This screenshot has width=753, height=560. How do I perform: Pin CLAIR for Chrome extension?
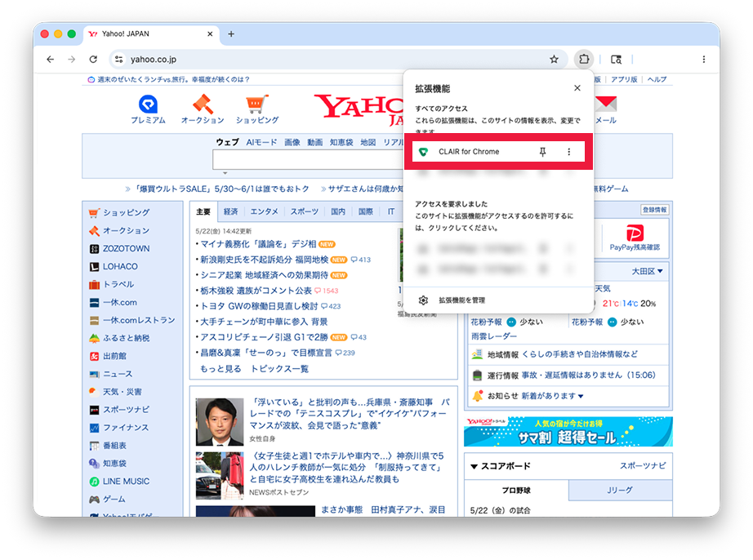pyautogui.click(x=542, y=152)
